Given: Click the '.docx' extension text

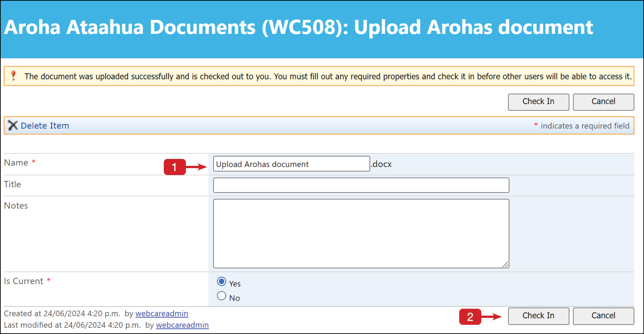Looking at the screenshot, I should point(381,164).
